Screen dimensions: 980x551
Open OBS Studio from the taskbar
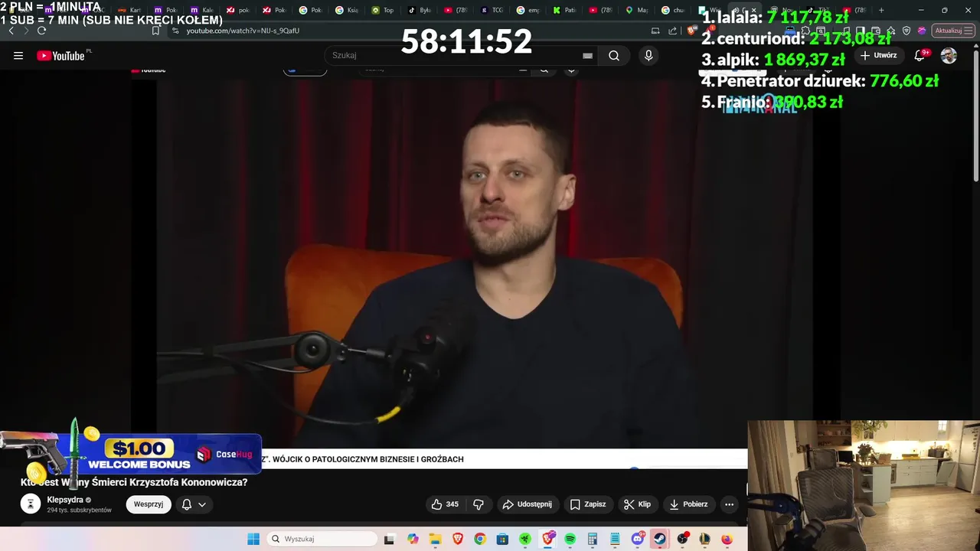click(x=682, y=539)
